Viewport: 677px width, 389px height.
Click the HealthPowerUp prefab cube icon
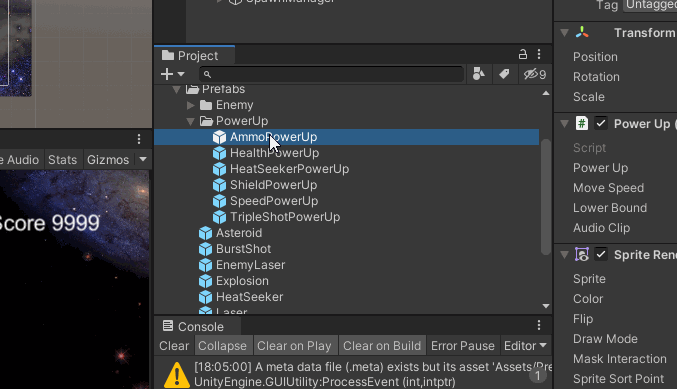[x=219, y=153]
